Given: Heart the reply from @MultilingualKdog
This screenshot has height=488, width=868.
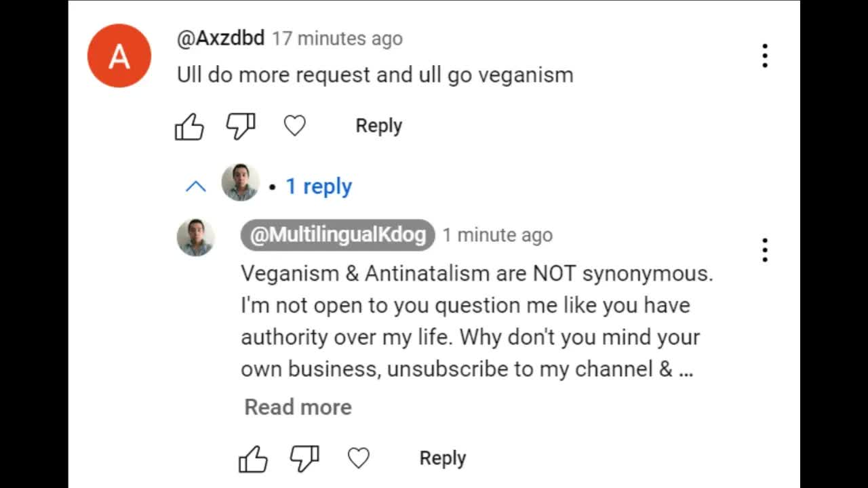Looking at the screenshot, I should point(358,459).
